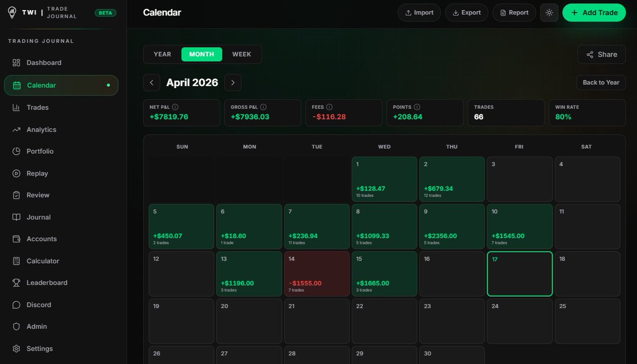Click the Trades bar chart icon
This screenshot has width=637, height=364.
pyautogui.click(x=16, y=108)
